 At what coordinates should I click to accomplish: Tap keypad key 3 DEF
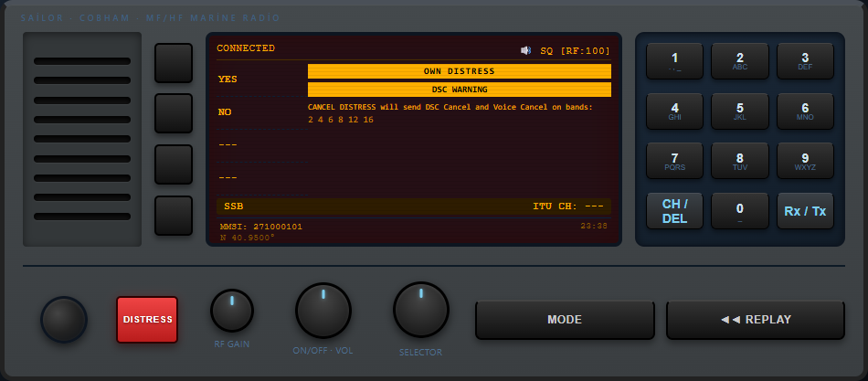(x=806, y=61)
